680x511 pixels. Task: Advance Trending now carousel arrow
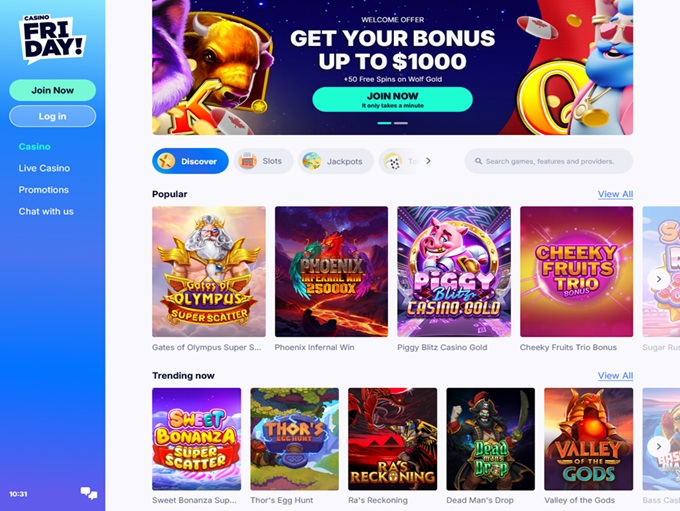[x=658, y=446]
